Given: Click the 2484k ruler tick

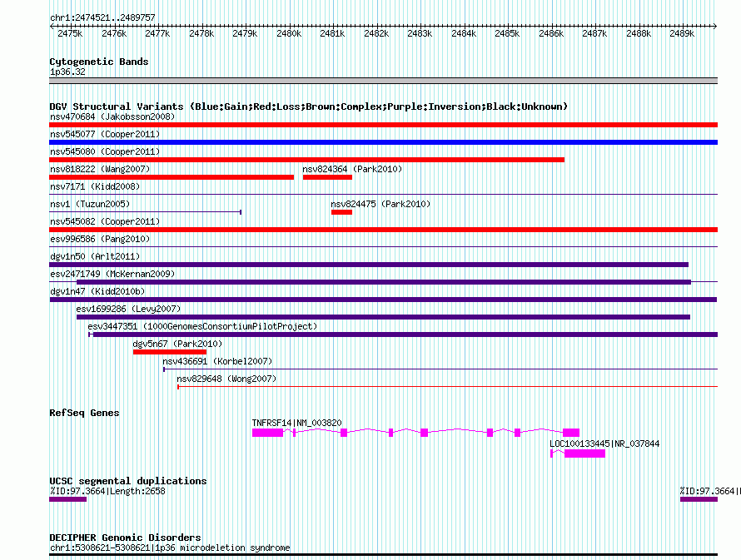Looking at the screenshot, I should click(x=464, y=33).
